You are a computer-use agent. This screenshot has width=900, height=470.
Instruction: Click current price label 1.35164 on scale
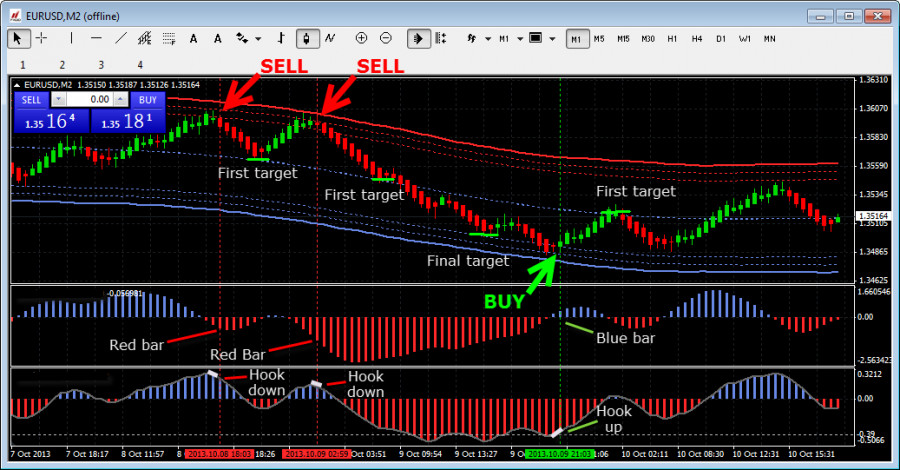[873, 216]
